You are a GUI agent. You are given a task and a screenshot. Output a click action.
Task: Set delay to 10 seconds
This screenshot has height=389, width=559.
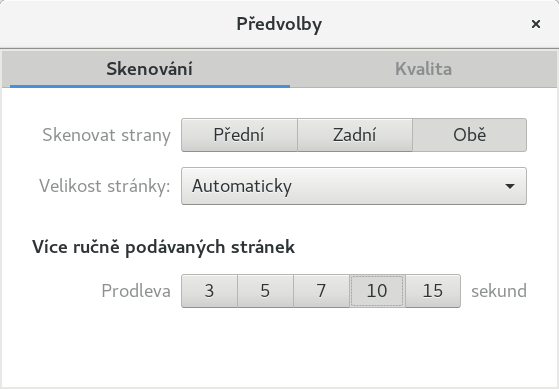tap(377, 291)
